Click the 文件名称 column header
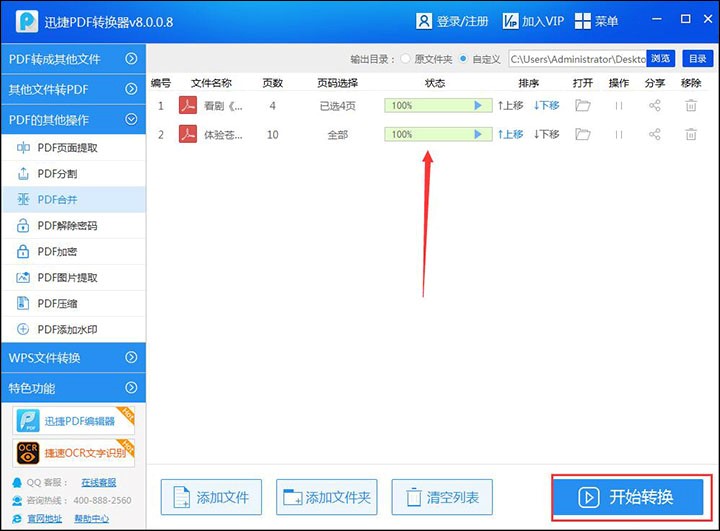The width and height of the screenshot is (720, 531). pos(211,83)
